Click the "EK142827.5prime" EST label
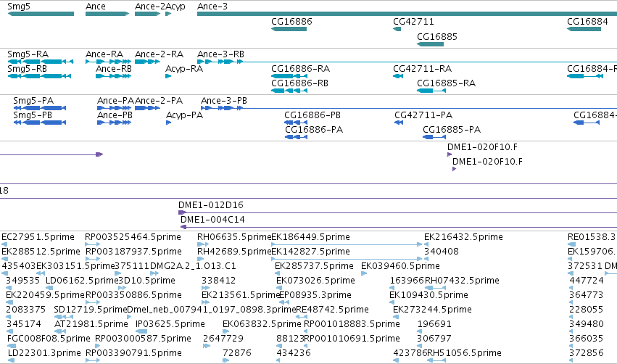This screenshot has height=364, width=617. pyautogui.click(x=311, y=252)
